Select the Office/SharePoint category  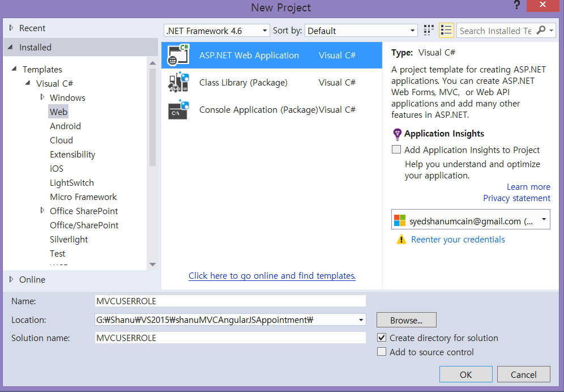84,225
